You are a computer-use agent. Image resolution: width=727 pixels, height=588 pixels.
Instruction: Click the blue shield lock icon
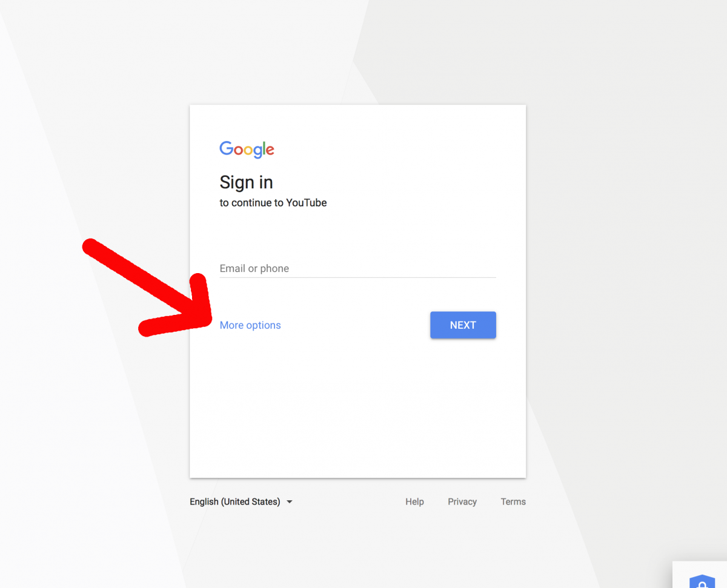point(702,582)
